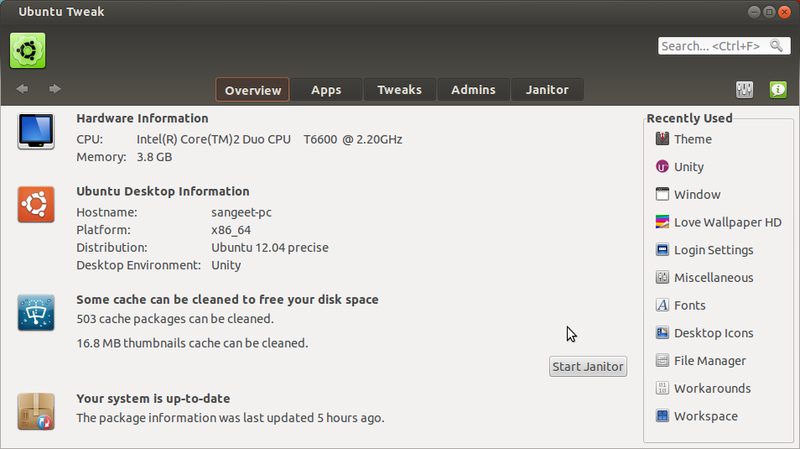Image resolution: width=800 pixels, height=449 pixels.
Task: Maximize the Ubuntu Tweak window
Action: 769,12
